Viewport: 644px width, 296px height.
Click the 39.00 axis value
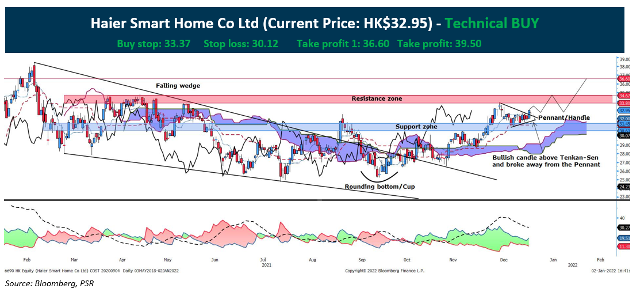pos(624,59)
